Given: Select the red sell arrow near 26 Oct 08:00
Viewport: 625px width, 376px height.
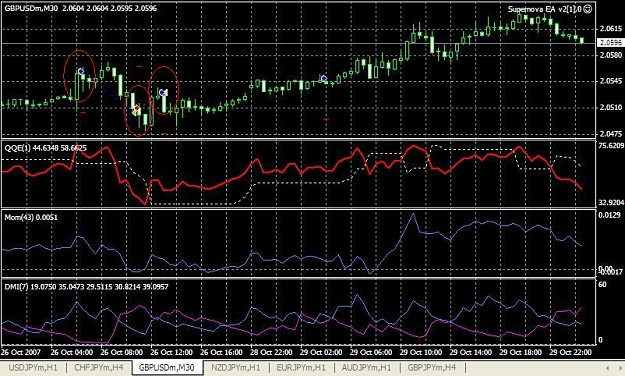Looking at the screenshot, I should click(x=137, y=108).
